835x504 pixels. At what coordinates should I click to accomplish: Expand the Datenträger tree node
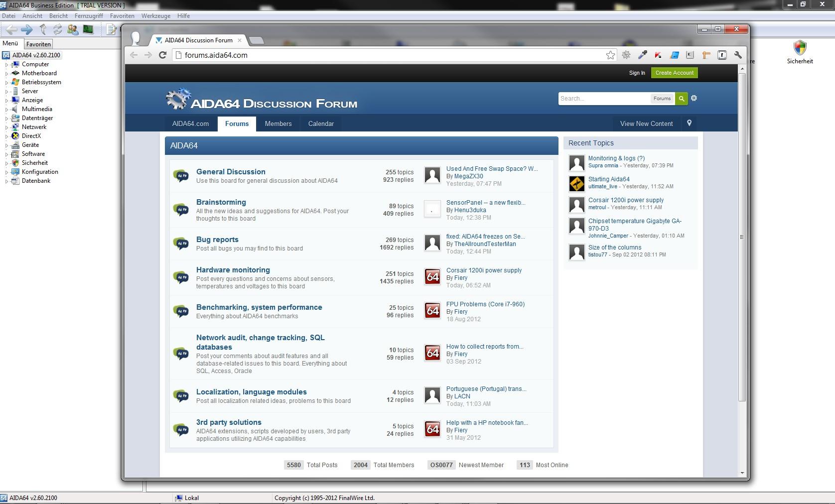(6, 118)
